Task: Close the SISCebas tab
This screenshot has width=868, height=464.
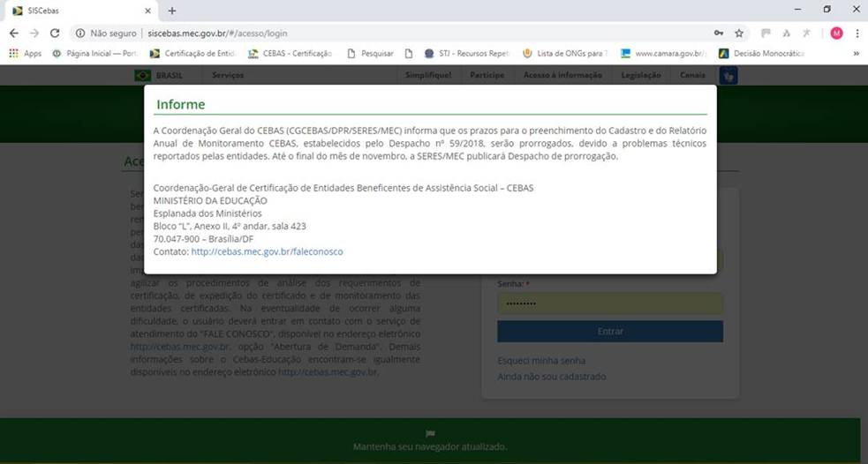Action: coord(147,11)
